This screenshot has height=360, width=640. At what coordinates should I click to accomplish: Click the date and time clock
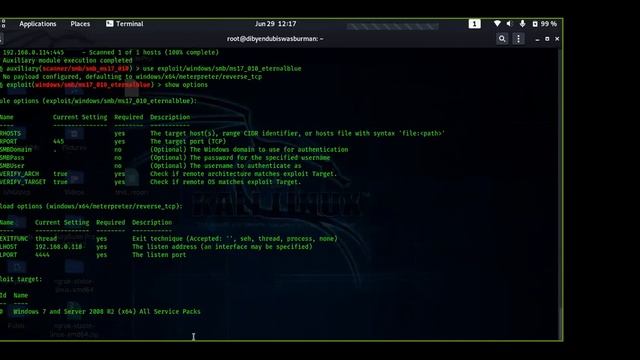tap(276, 24)
